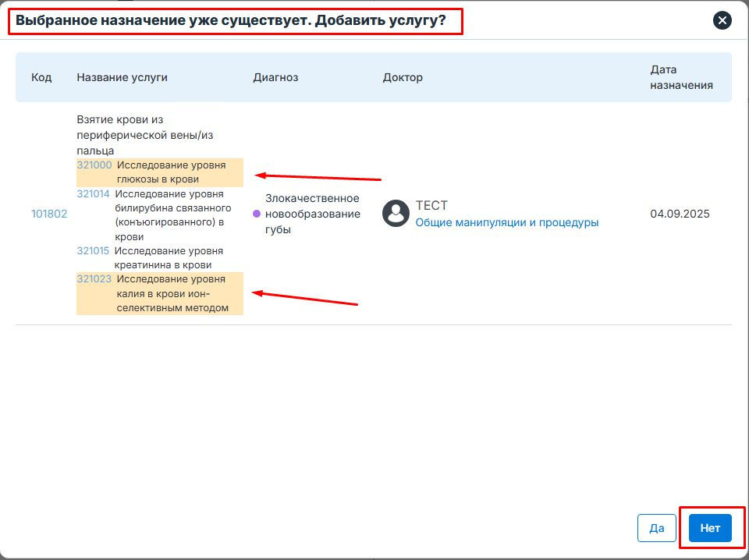Click the Название услуги column header
749x560 pixels.
[122, 77]
